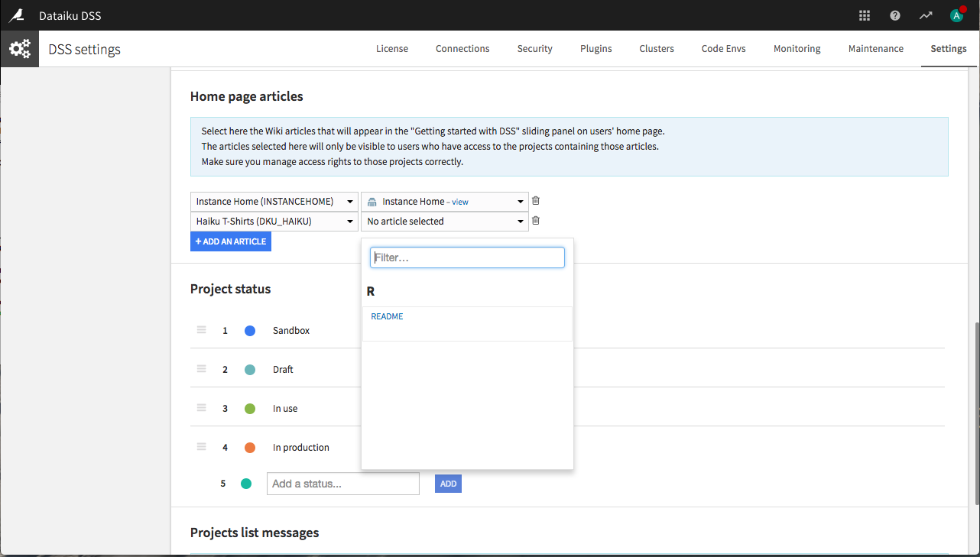Screen dimensions: 980x557
Task: Pick the orange In production status color
Action: click(250, 448)
